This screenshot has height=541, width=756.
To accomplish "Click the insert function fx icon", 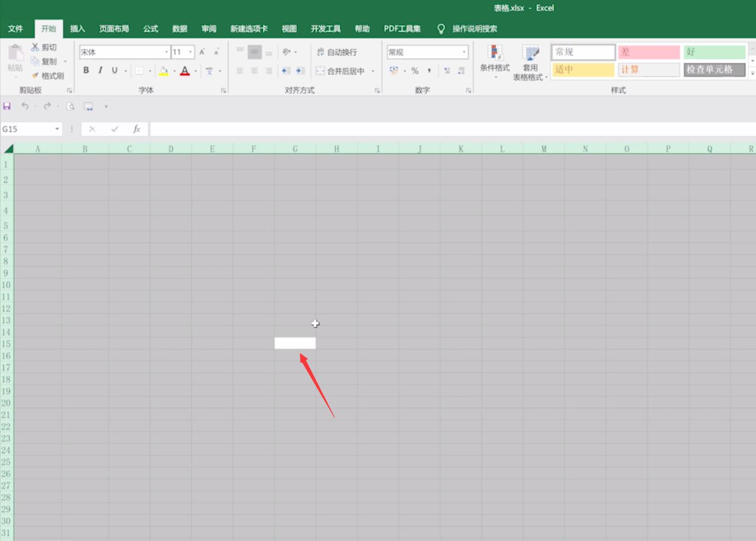I will [x=137, y=129].
